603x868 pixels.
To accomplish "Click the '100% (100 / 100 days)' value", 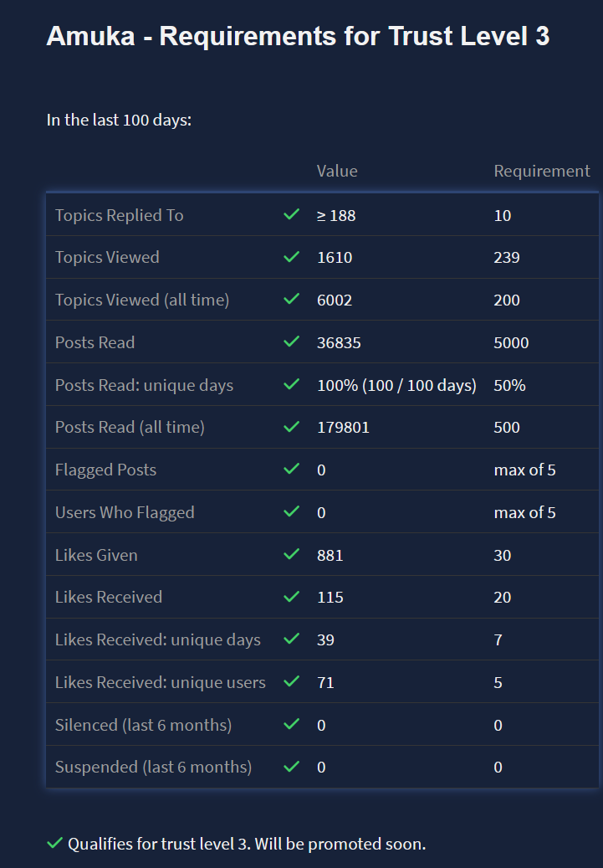I will coord(396,385).
